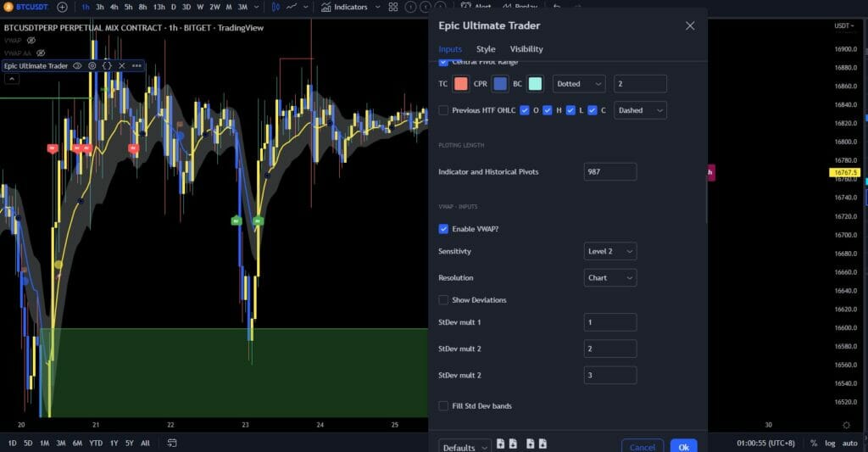Toggle the Central Pivot Range checkbox
868x452 pixels.
(x=443, y=62)
